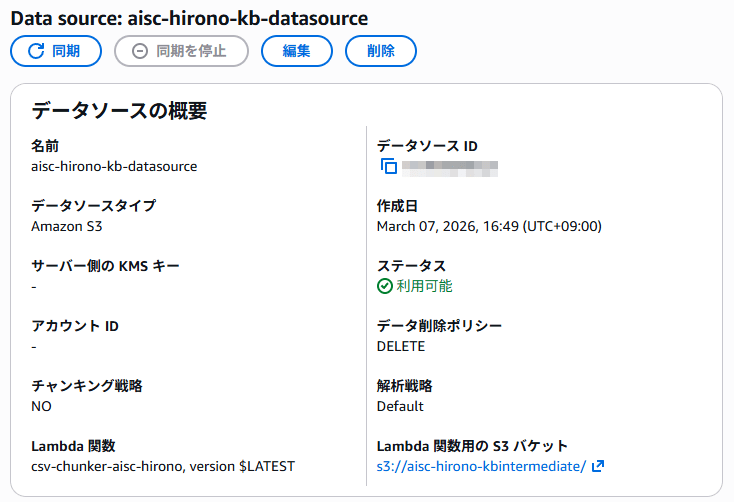This screenshot has width=734, height=502.
Task: Click the Default parsing strategy value
Action: point(400,406)
